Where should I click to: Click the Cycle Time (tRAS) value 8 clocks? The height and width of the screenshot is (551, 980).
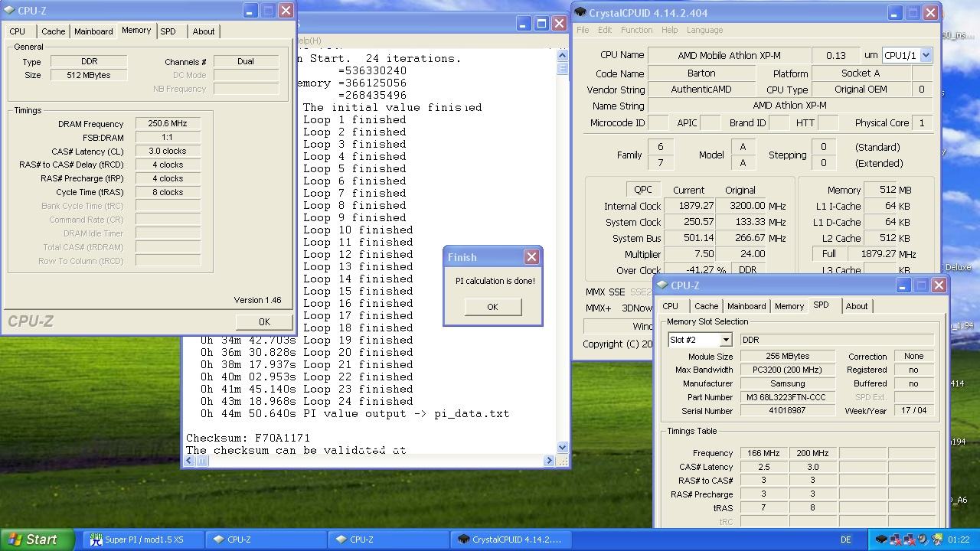(x=168, y=192)
